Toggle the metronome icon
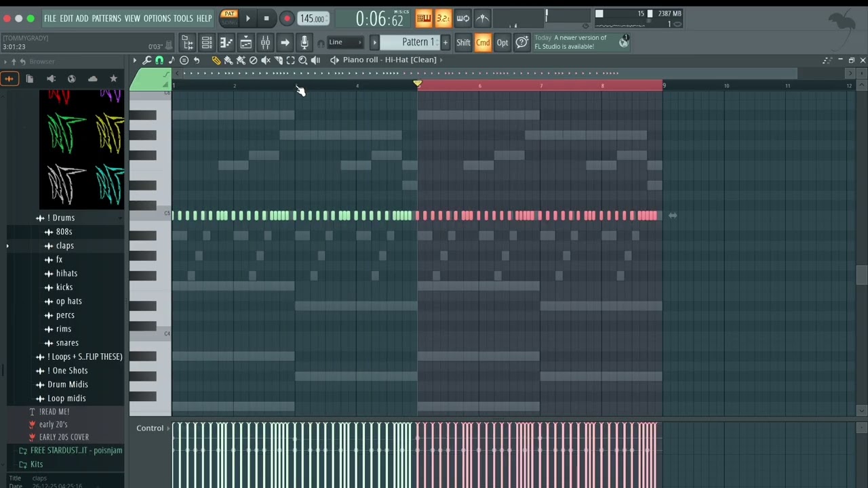Viewport: 868px width, 488px height. pyautogui.click(x=482, y=18)
